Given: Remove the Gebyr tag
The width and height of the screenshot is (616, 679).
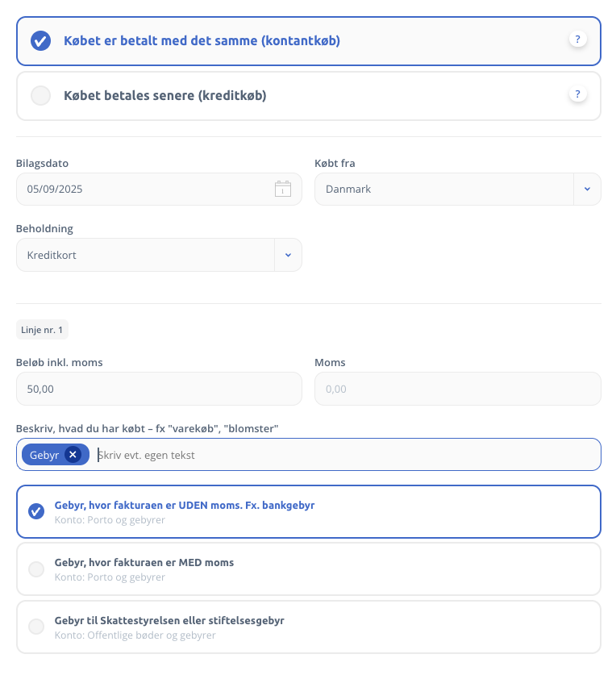Looking at the screenshot, I should [73, 455].
